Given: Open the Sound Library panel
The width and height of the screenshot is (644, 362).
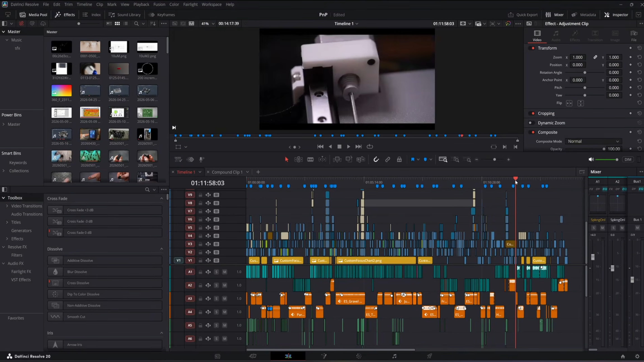Looking at the screenshot, I should [125, 15].
